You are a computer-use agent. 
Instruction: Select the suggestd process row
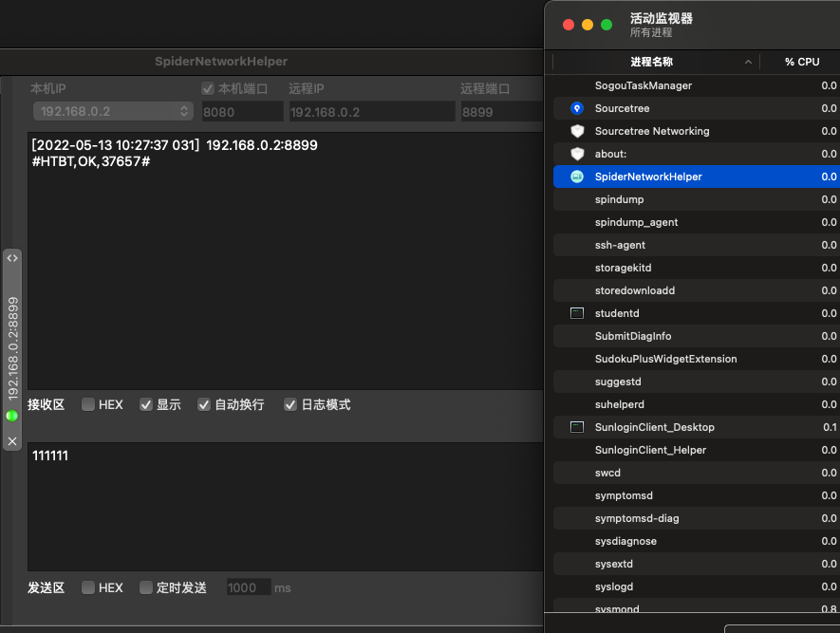coord(697,382)
